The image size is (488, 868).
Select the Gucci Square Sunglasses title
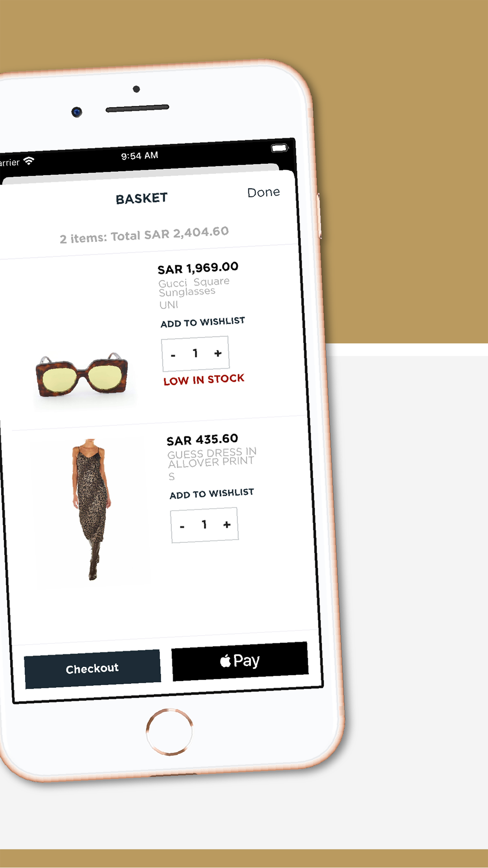[194, 287]
